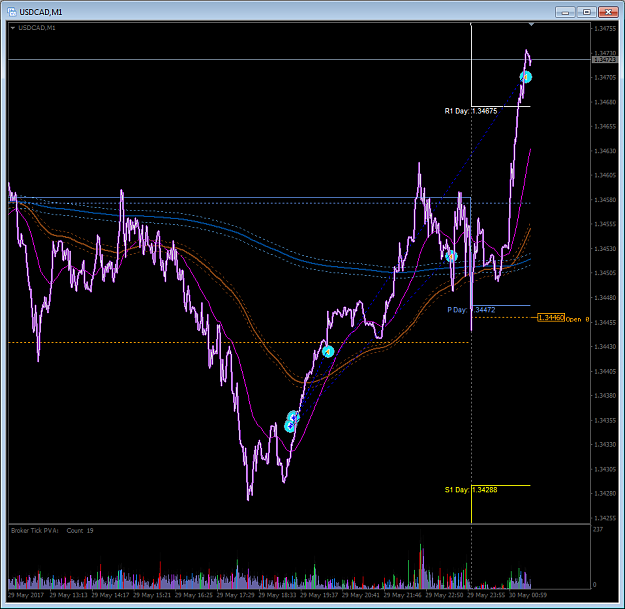
Task: Click the 1.34630 price scale label
Action: click(605, 151)
